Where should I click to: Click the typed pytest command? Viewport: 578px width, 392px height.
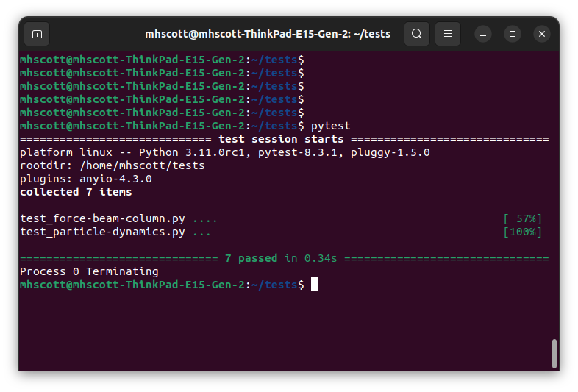click(x=330, y=126)
